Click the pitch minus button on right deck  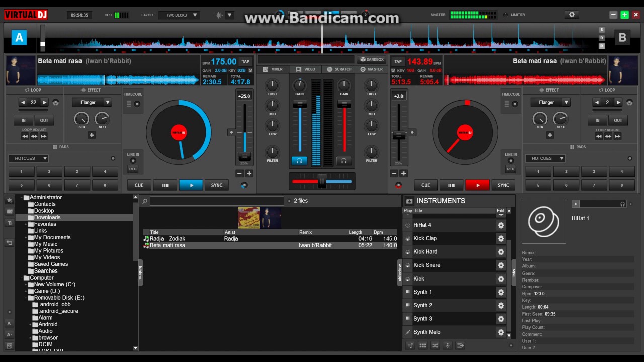click(394, 173)
